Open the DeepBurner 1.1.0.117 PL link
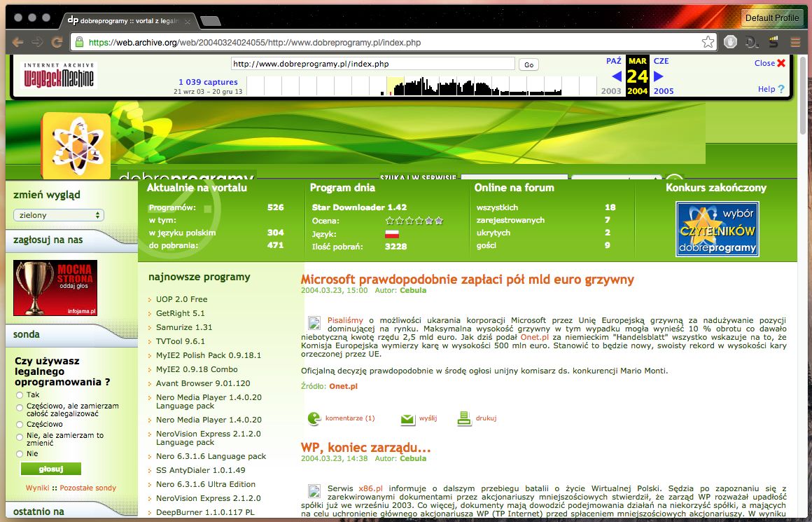The height and width of the screenshot is (522, 812). tap(205, 512)
